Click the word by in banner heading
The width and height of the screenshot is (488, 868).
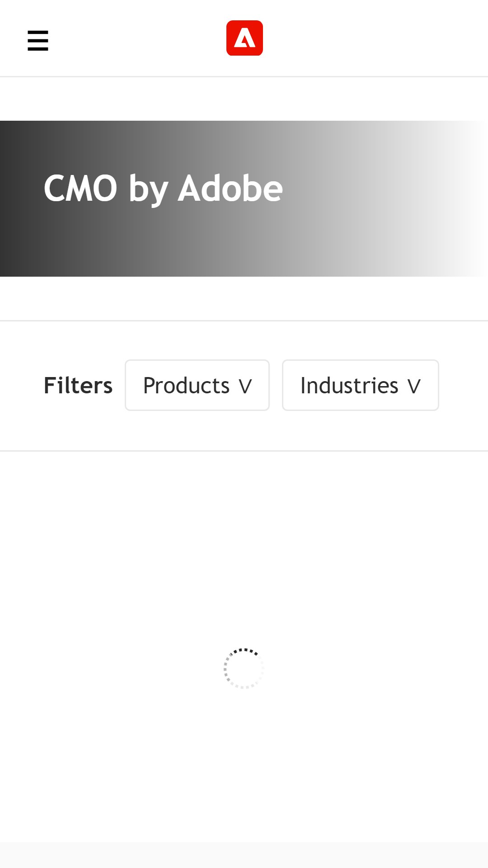[147, 190]
